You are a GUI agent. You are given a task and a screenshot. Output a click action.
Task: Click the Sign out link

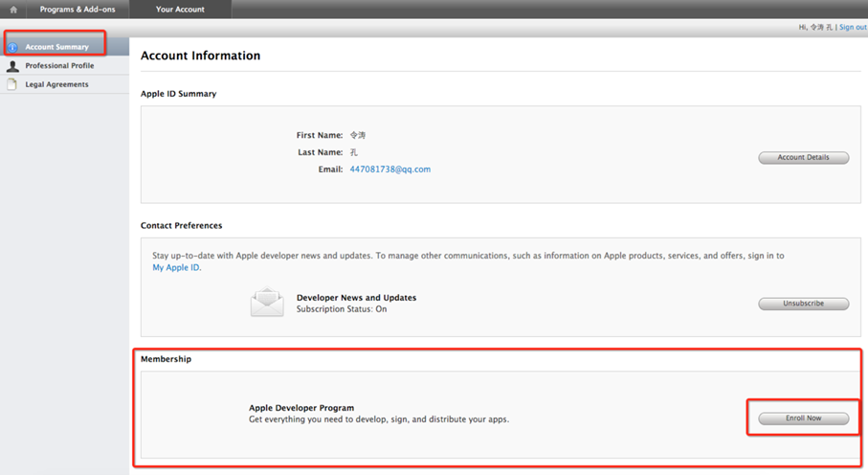(x=853, y=27)
